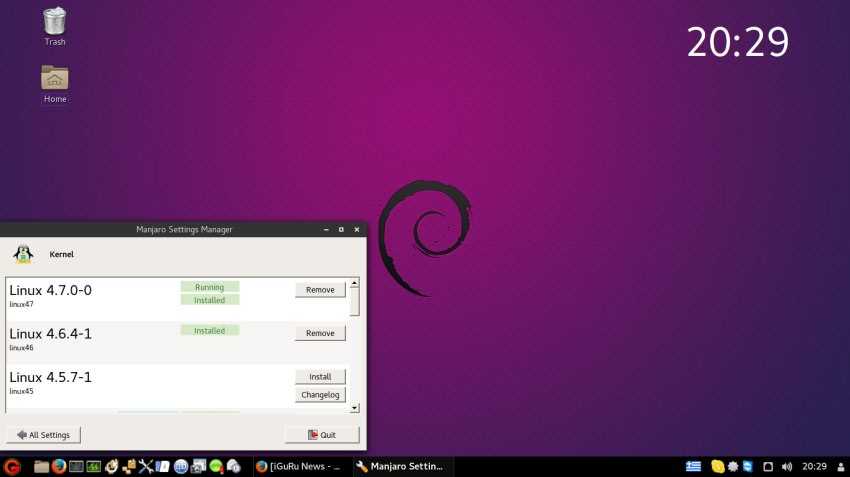Install the Linux 4.5.7-1 kernel
Viewport: 850px width, 477px height.
320,377
